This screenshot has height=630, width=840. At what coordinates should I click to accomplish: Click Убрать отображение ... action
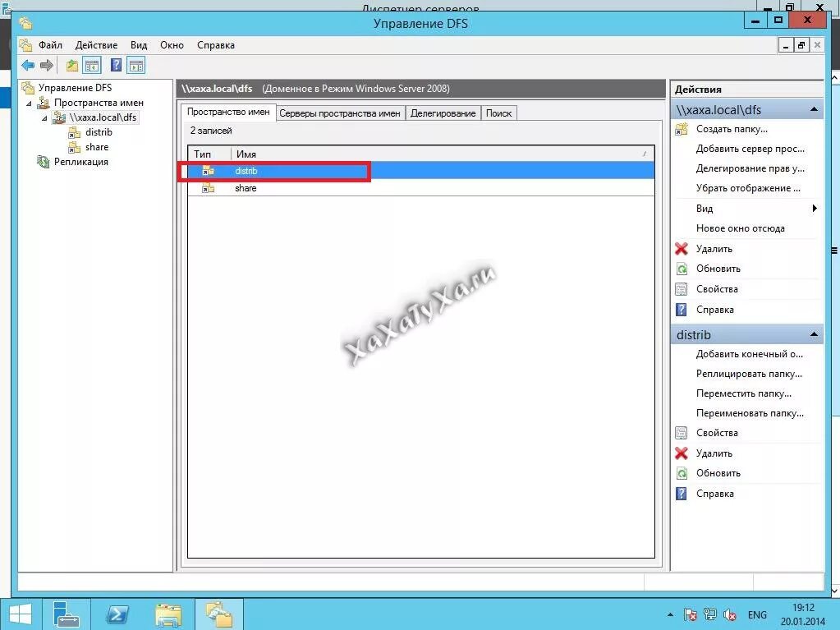pos(748,188)
